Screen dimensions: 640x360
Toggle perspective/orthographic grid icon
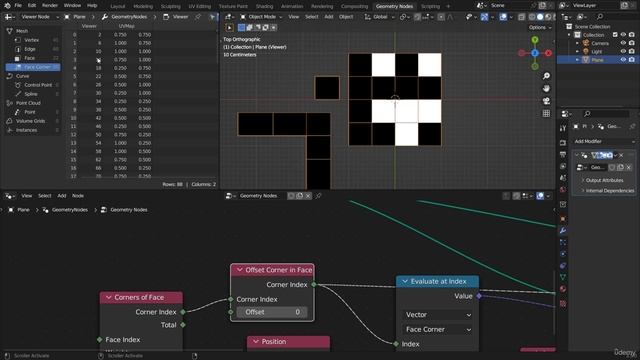click(x=546, y=113)
